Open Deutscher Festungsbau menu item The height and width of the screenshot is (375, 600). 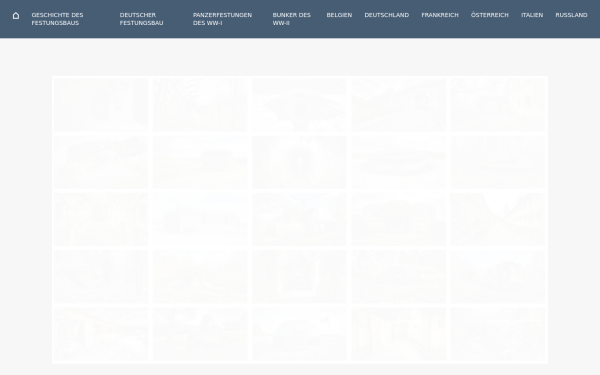(142, 19)
